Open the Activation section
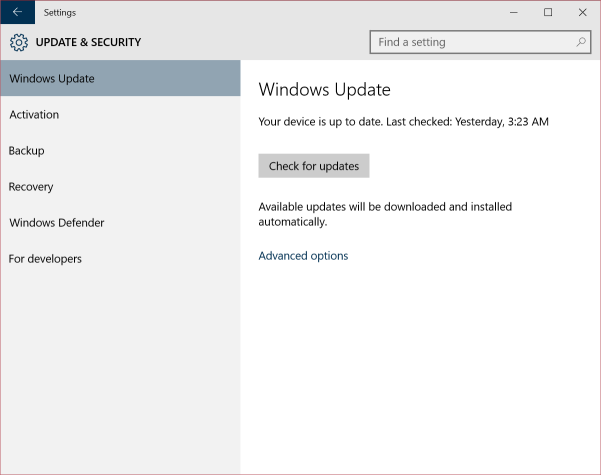601x475 pixels. [34, 115]
